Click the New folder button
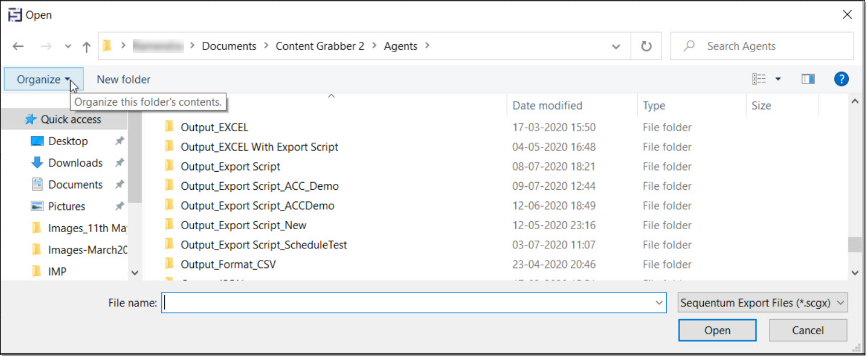Screen dimensions: 868x358 click(x=124, y=79)
